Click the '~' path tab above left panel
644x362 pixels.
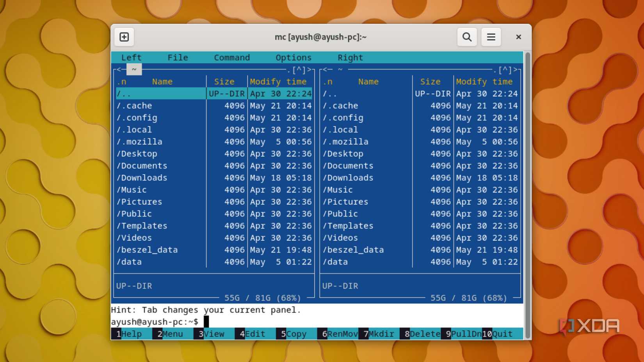[x=134, y=69]
